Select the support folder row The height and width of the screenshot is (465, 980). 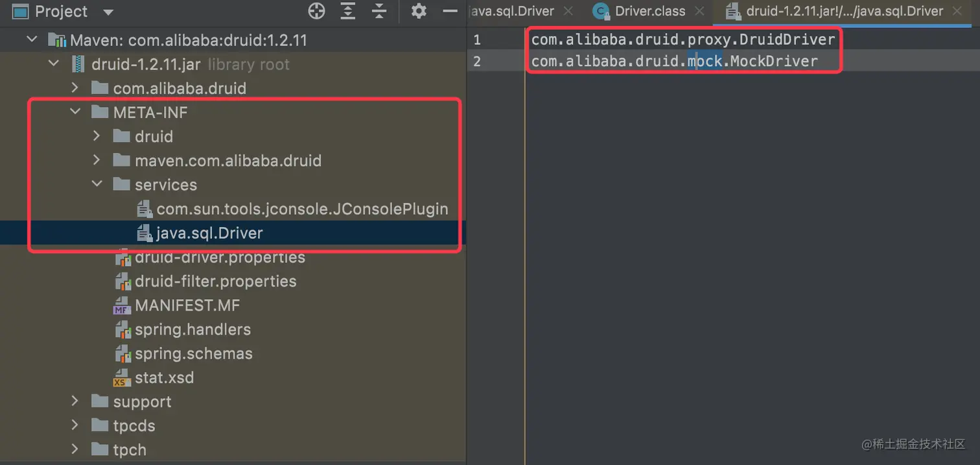tap(233, 401)
